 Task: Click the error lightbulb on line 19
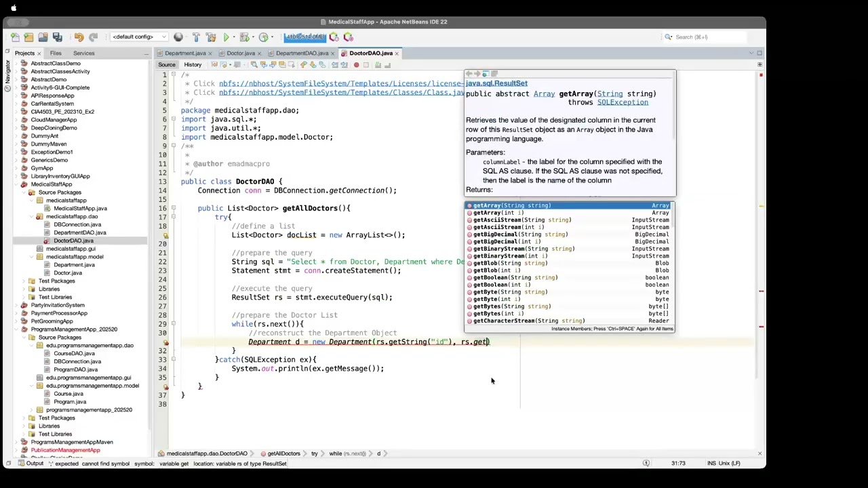point(165,235)
